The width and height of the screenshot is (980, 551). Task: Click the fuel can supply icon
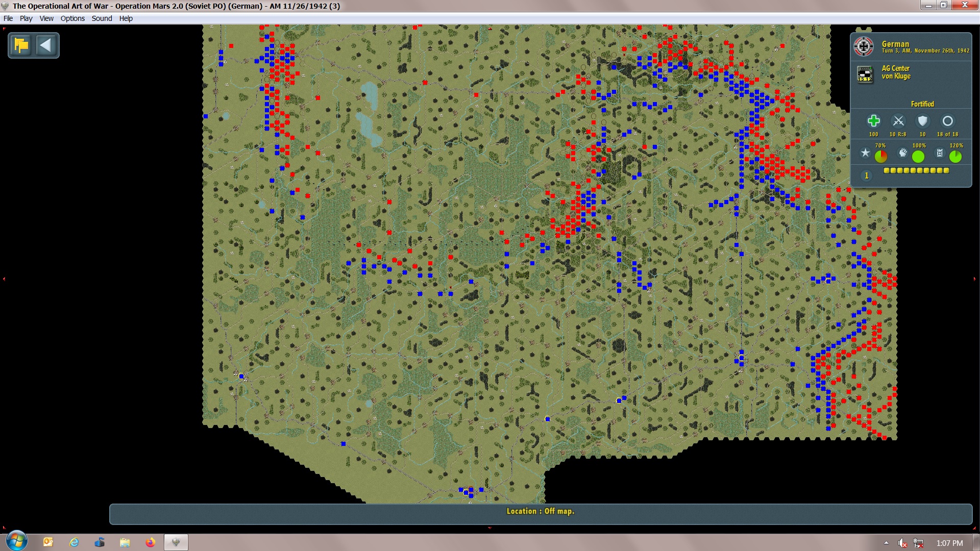(x=940, y=153)
